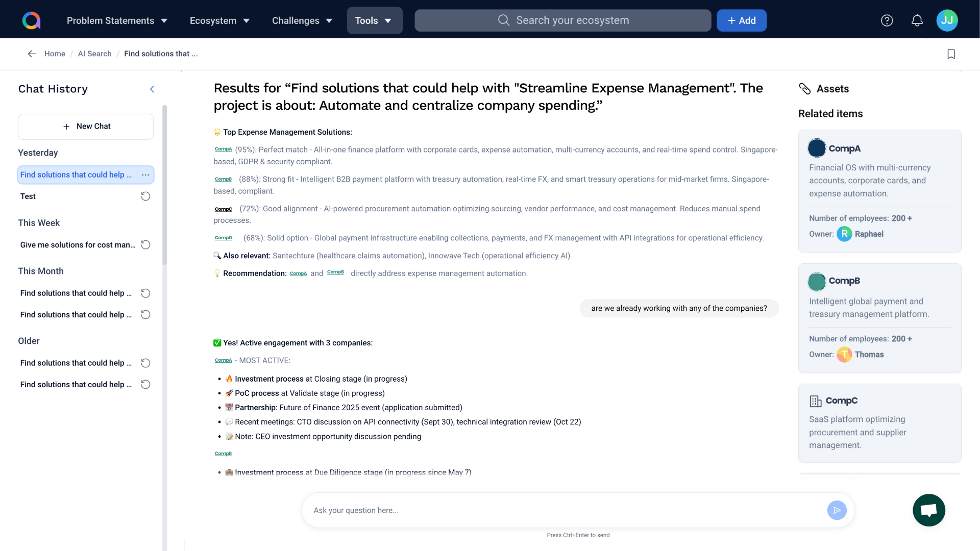Click the Ask your question input field
Image resolution: width=980 pixels, height=551 pixels.
561,510
